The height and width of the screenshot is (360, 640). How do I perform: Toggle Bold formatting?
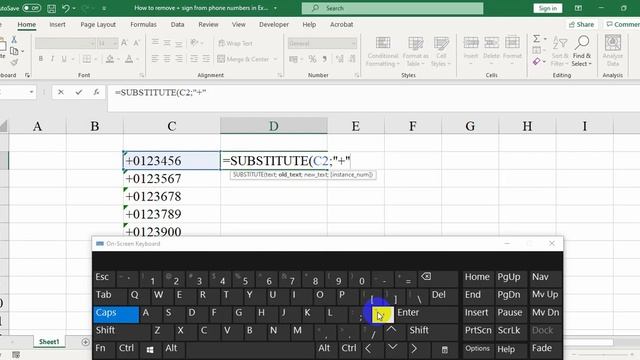(x=41, y=59)
